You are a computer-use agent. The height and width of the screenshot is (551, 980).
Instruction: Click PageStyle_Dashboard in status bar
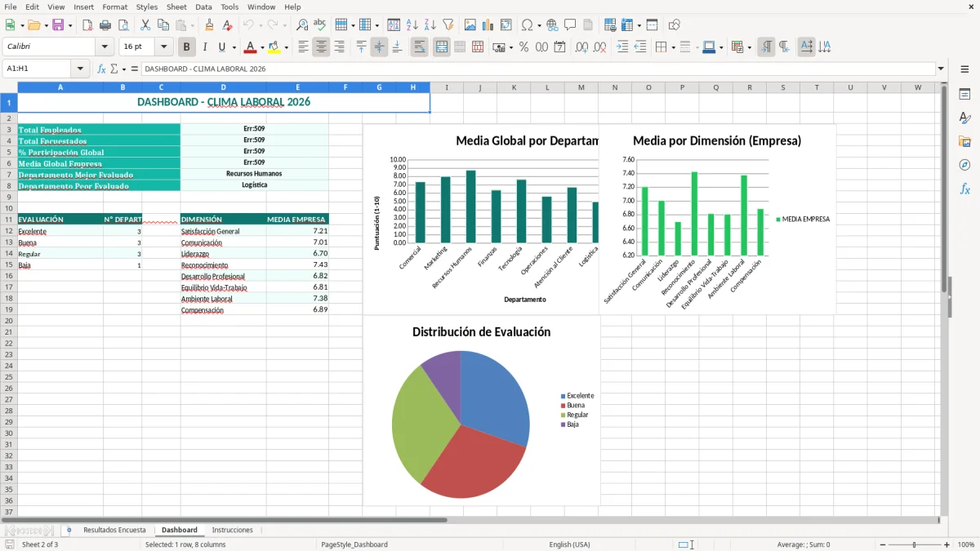(x=354, y=544)
